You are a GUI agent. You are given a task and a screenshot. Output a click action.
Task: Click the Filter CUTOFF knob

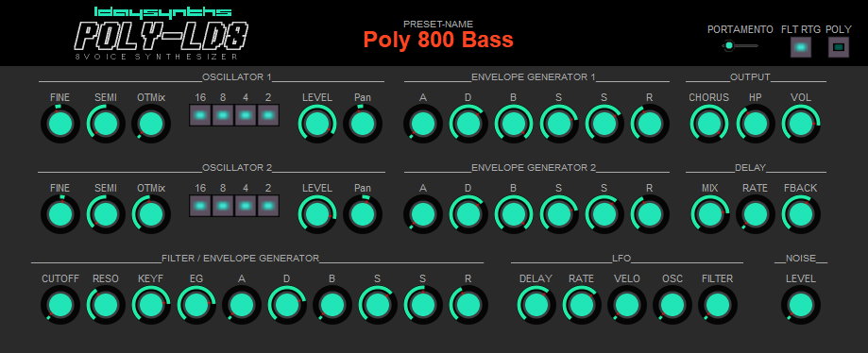pos(60,305)
